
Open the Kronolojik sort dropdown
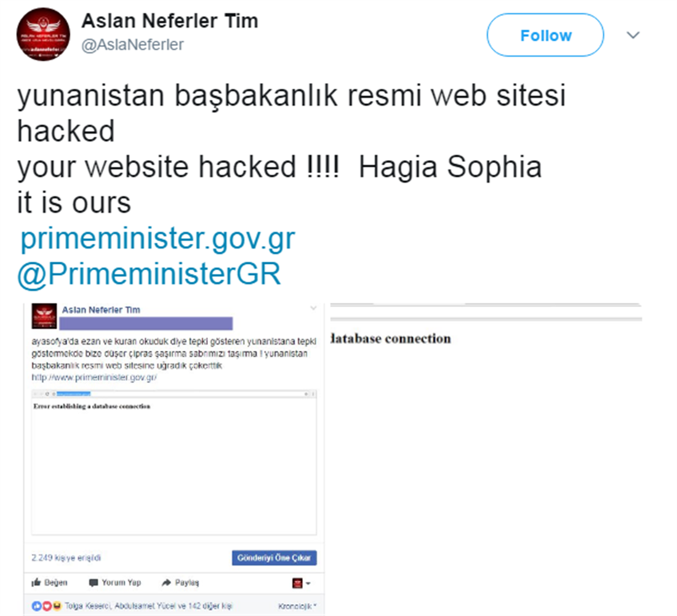297,606
